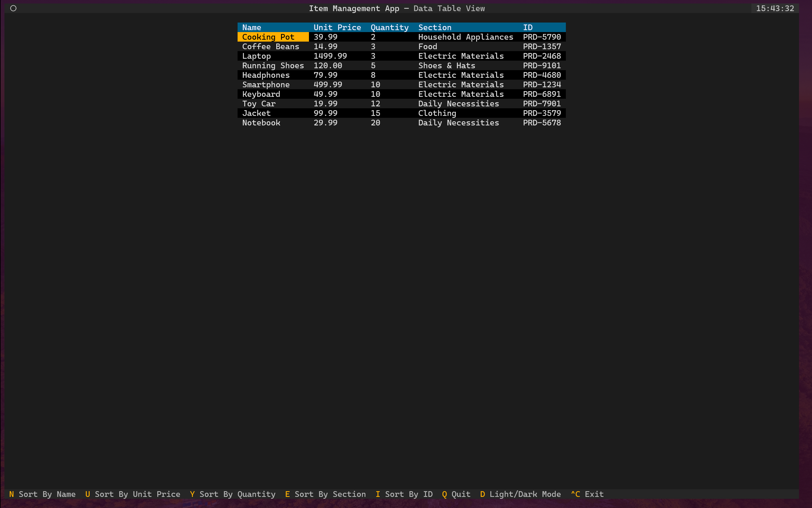Click the Food section cell
This screenshot has height=508, width=812.
pos(466,46)
